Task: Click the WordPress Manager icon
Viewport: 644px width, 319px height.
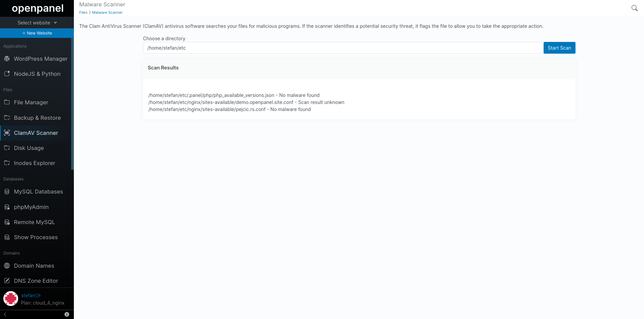Action: pyautogui.click(x=7, y=59)
